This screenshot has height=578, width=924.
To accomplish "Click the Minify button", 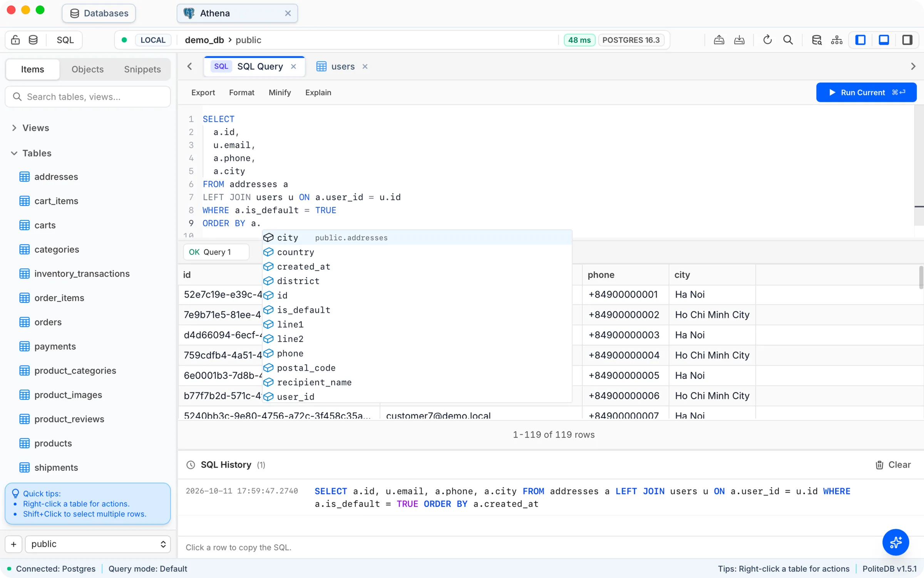I will [x=280, y=92].
